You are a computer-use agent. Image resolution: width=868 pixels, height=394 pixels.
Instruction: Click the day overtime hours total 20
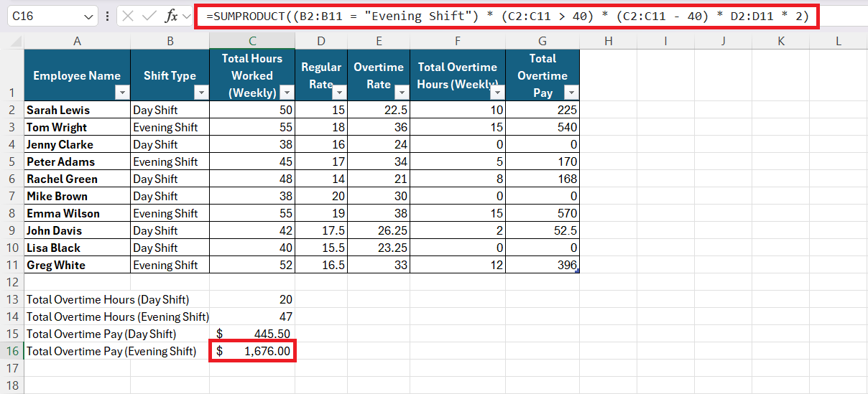tap(252, 299)
